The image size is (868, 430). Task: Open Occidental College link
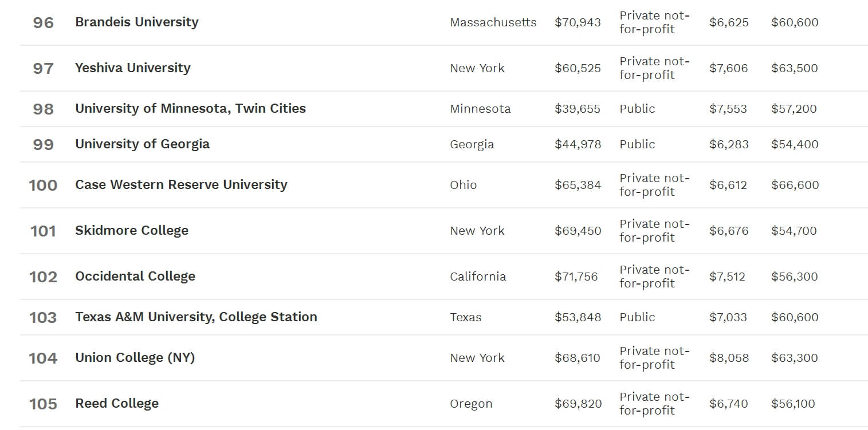(x=135, y=277)
